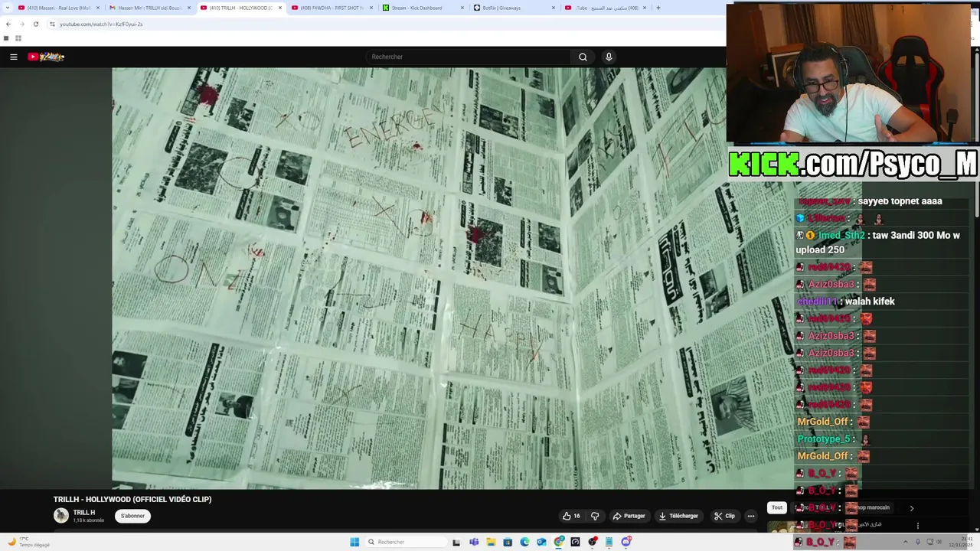Open the apps grid in bookmarks bar

(18, 38)
